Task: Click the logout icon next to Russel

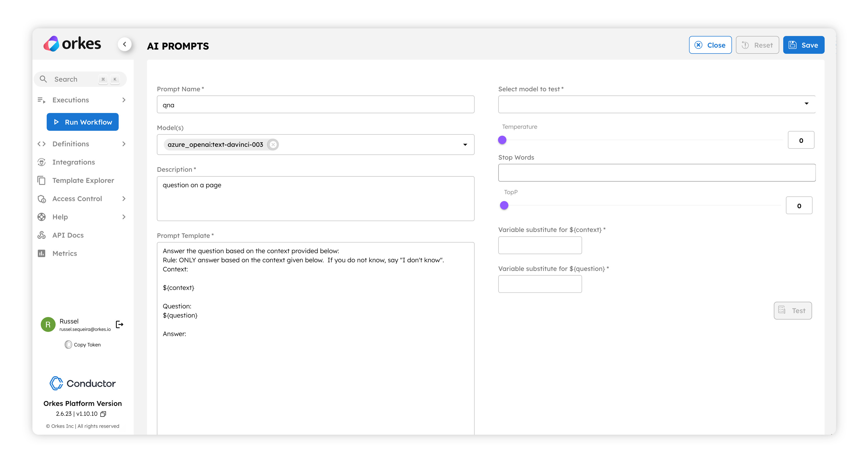Action: tap(119, 324)
